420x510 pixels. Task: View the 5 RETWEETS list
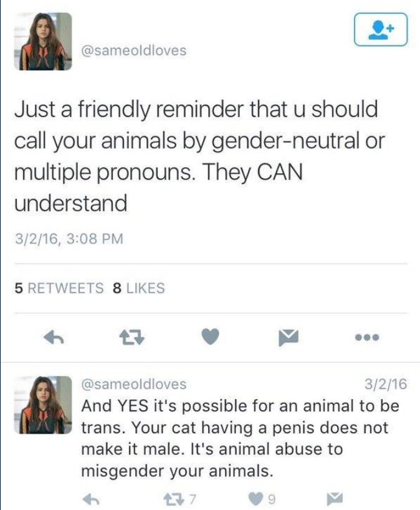tap(59, 288)
